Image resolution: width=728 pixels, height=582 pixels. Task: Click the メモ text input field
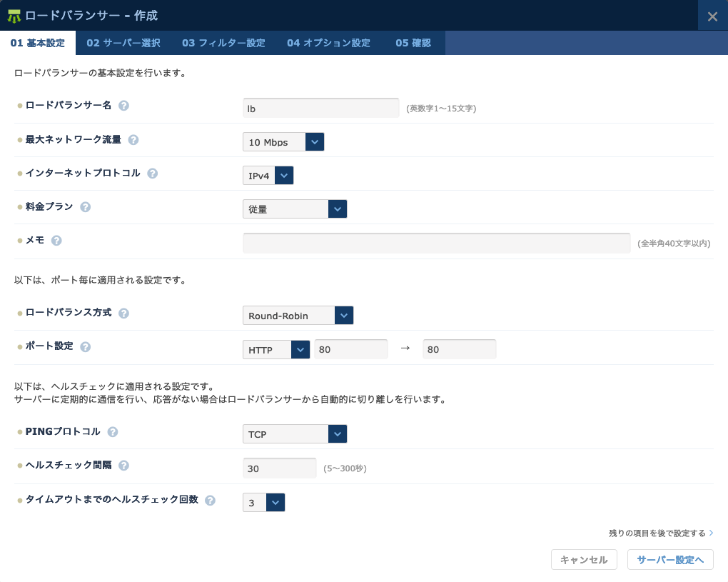tap(436, 243)
